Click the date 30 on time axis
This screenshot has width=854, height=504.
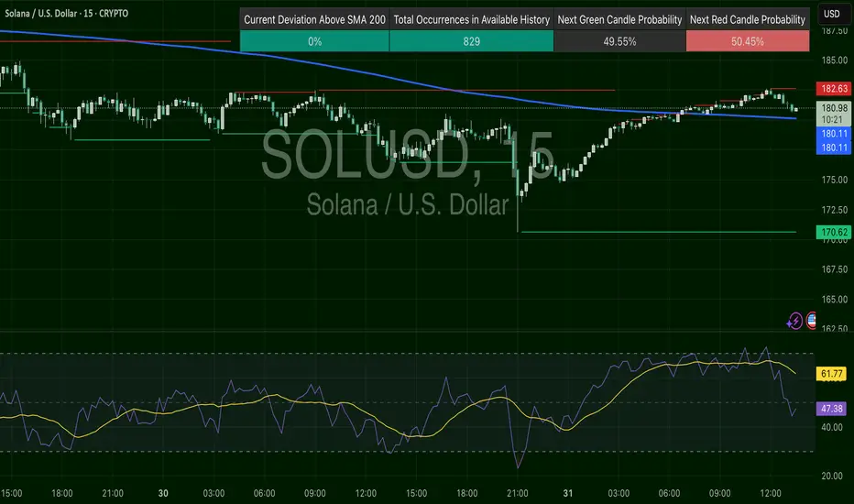[x=163, y=493]
